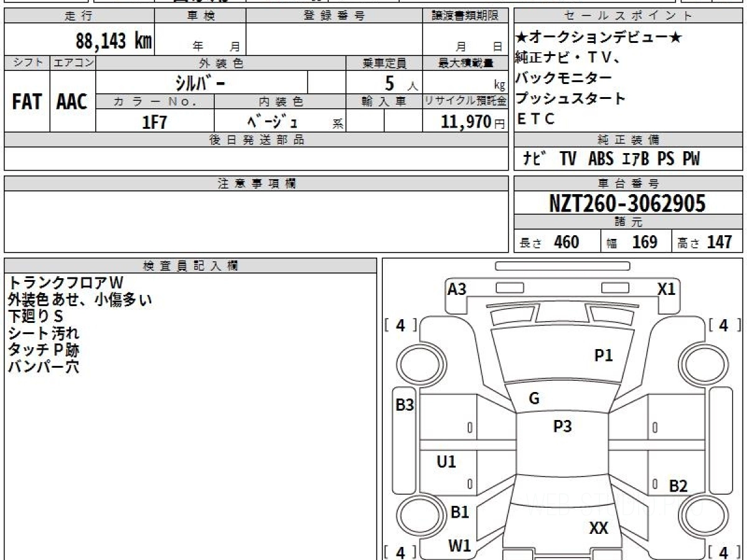This screenshot has width=747, height=560.
Task: Click the 登録番号 column header
Action: pos(334,16)
